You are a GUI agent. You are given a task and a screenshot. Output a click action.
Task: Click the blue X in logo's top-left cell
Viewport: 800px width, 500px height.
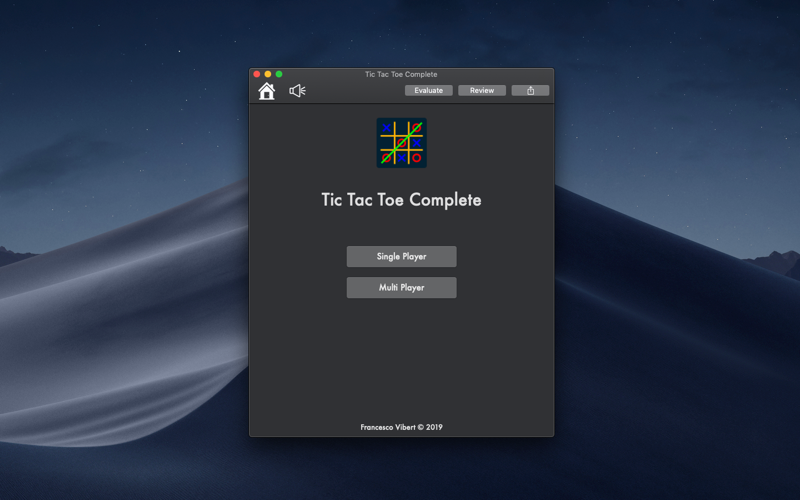coord(386,128)
